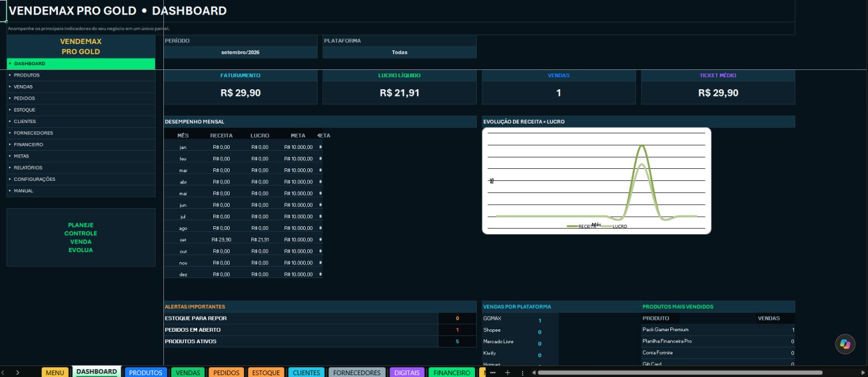Open CLIENTES in the sidebar menu
This screenshot has width=868, height=377.
coord(81,121)
